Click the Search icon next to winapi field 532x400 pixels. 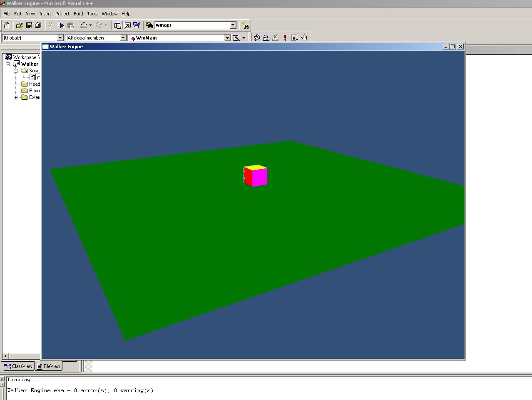point(245,25)
